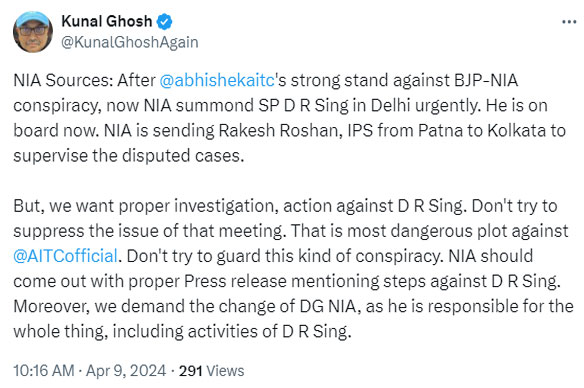
Task: Click the Apr 9, 2024 date
Action: (126, 371)
